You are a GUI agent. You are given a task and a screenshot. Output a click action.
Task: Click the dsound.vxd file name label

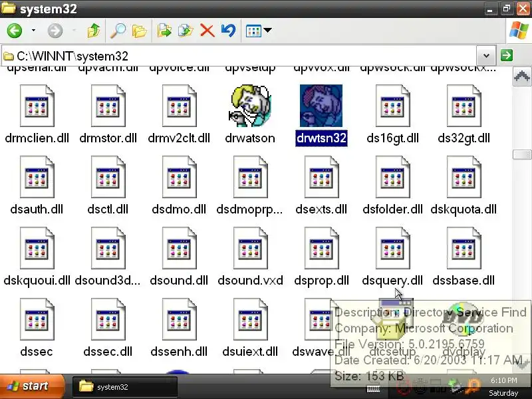click(251, 280)
